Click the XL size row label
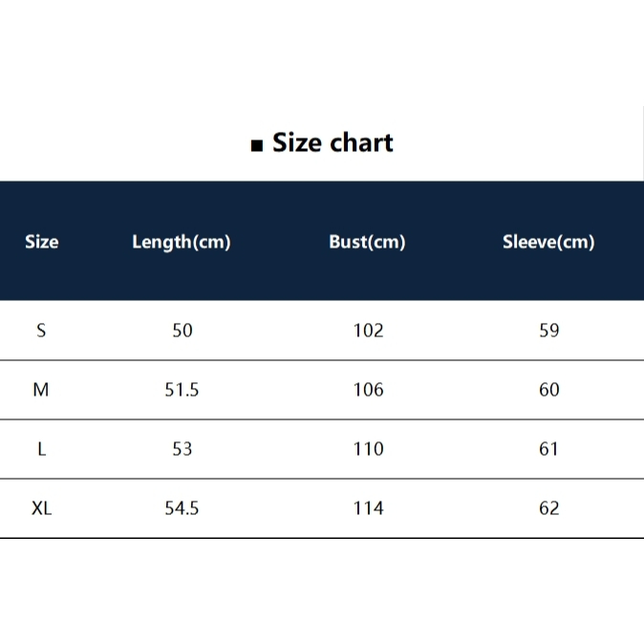The height and width of the screenshot is (644, 644). (41, 508)
